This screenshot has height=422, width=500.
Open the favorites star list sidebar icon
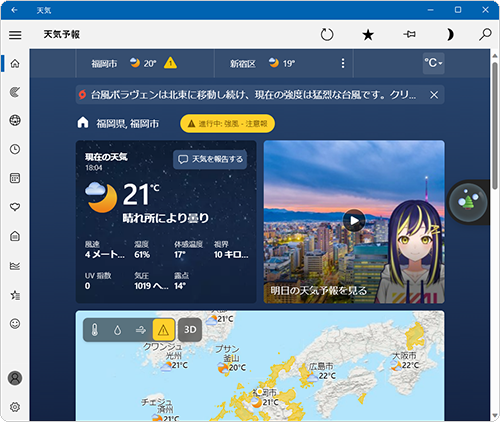15,295
